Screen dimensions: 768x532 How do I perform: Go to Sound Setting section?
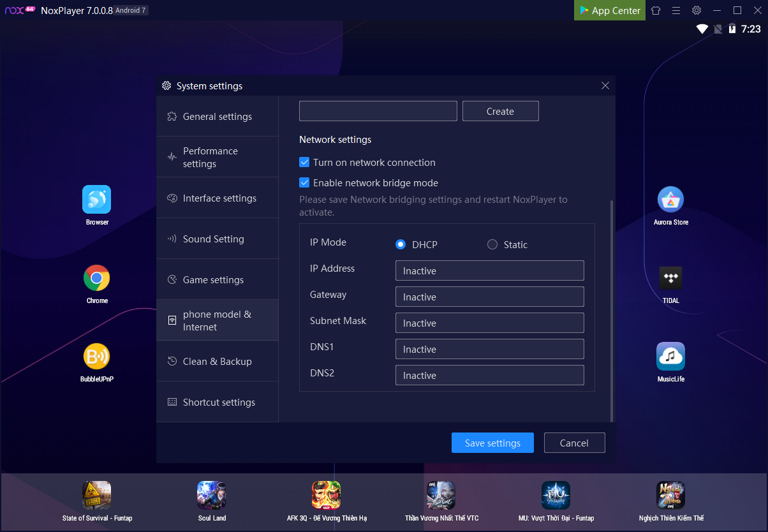(x=218, y=239)
